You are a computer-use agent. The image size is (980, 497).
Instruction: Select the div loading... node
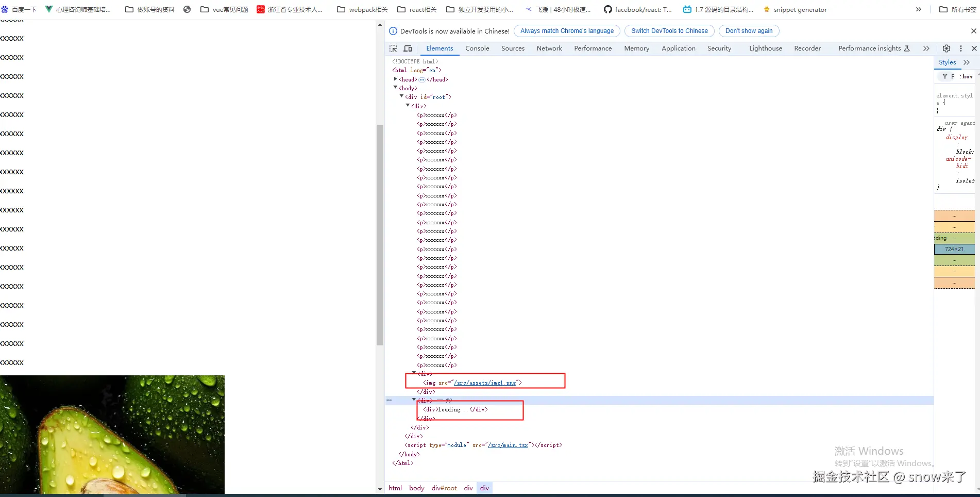click(x=455, y=409)
